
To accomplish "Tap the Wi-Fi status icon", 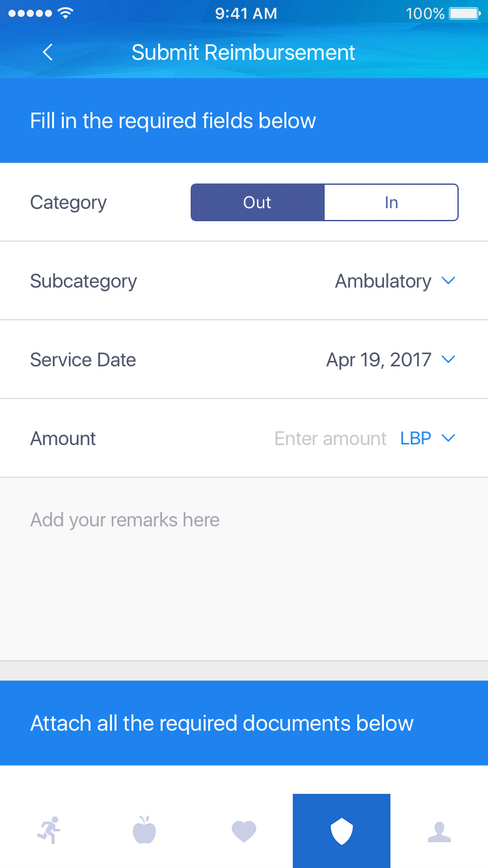I will coord(65,13).
